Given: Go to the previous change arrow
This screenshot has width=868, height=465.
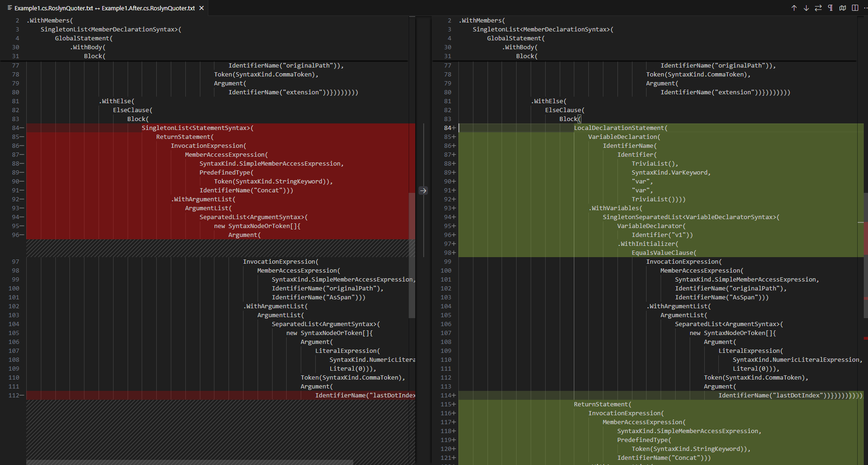Looking at the screenshot, I should pos(794,8).
